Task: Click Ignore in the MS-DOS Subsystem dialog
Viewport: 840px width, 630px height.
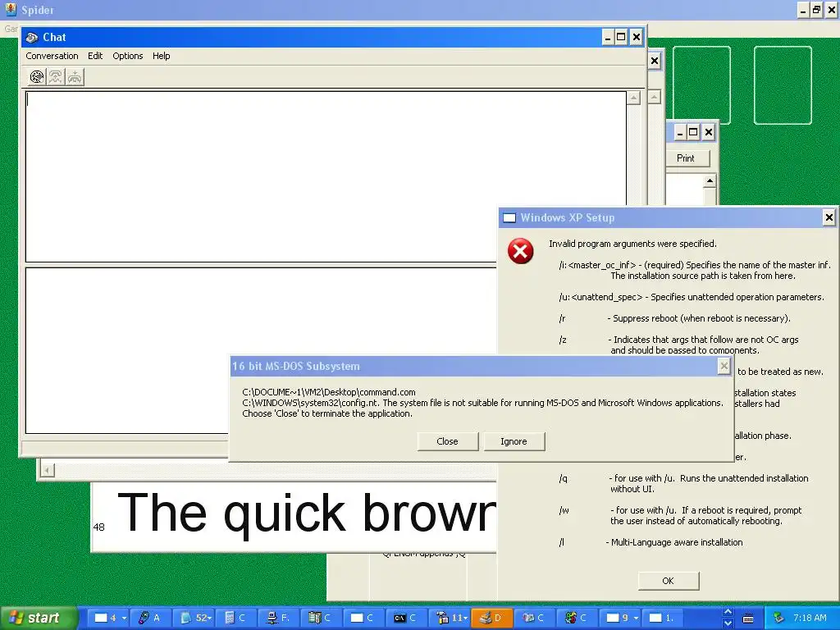Action: click(514, 441)
